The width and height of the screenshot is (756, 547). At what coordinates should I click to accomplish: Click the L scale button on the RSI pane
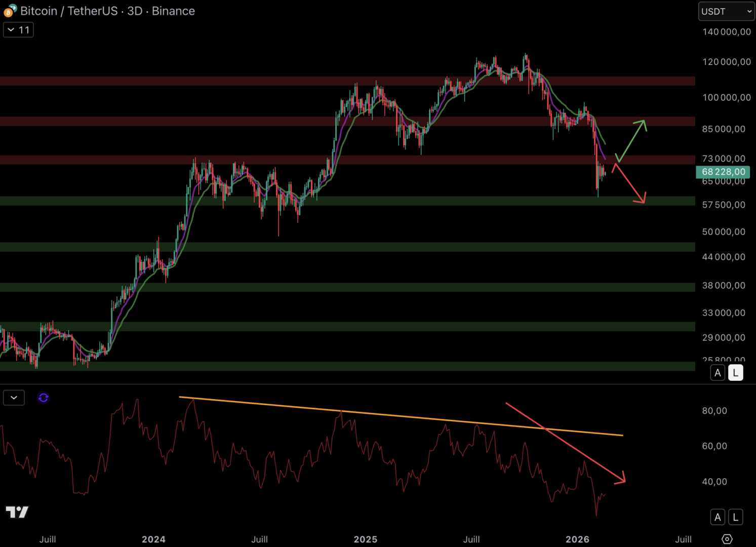pos(735,517)
